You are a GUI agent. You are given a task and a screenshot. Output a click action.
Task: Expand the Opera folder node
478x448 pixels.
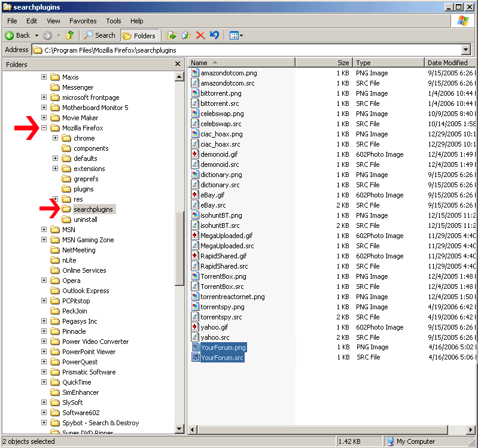point(44,280)
